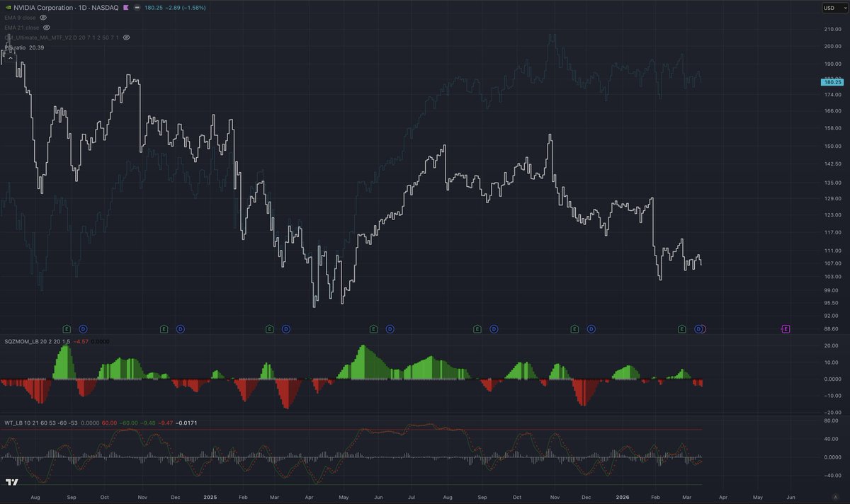
Task: Click the 20.00 SQZMOM axis label
Action: tap(832, 345)
